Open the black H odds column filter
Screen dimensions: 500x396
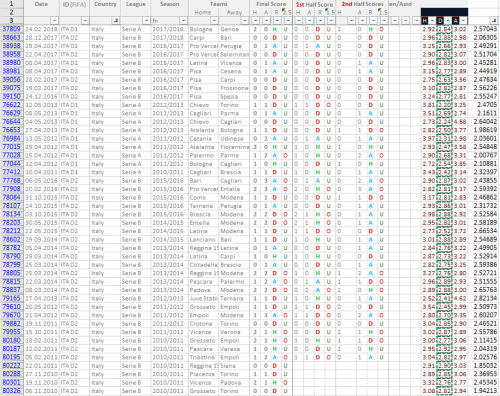(x=432, y=21)
